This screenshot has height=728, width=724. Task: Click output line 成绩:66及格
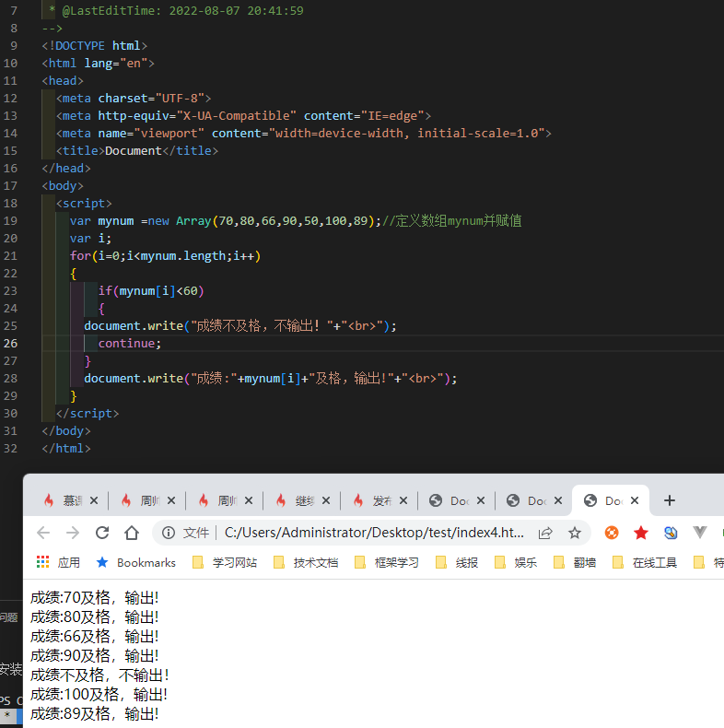[95, 636]
